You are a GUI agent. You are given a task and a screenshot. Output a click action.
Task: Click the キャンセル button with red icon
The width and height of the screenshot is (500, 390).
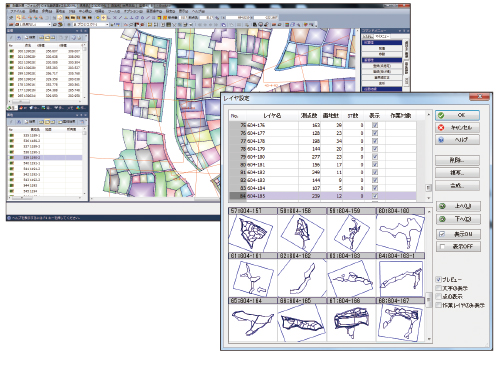457,128
